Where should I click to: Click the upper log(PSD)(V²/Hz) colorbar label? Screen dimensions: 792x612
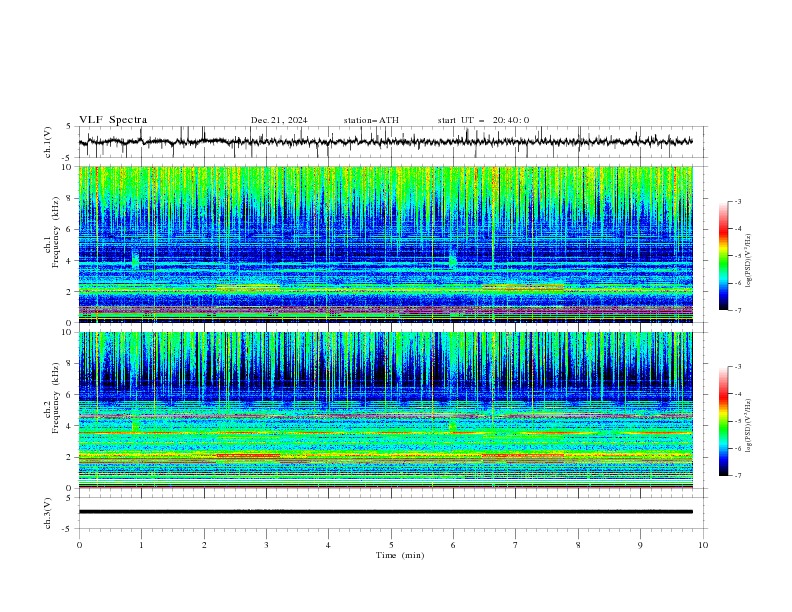[x=748, y=261]
